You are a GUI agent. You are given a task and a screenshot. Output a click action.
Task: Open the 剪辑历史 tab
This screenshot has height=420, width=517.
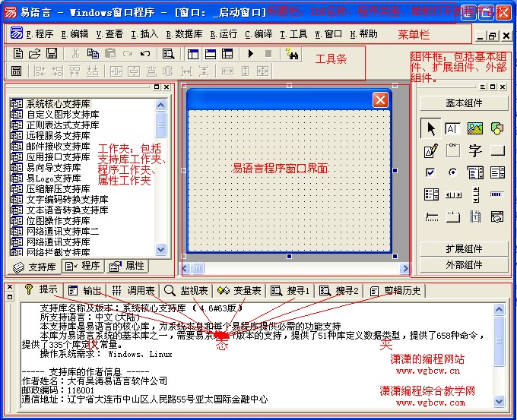click(x=395, y=291)
